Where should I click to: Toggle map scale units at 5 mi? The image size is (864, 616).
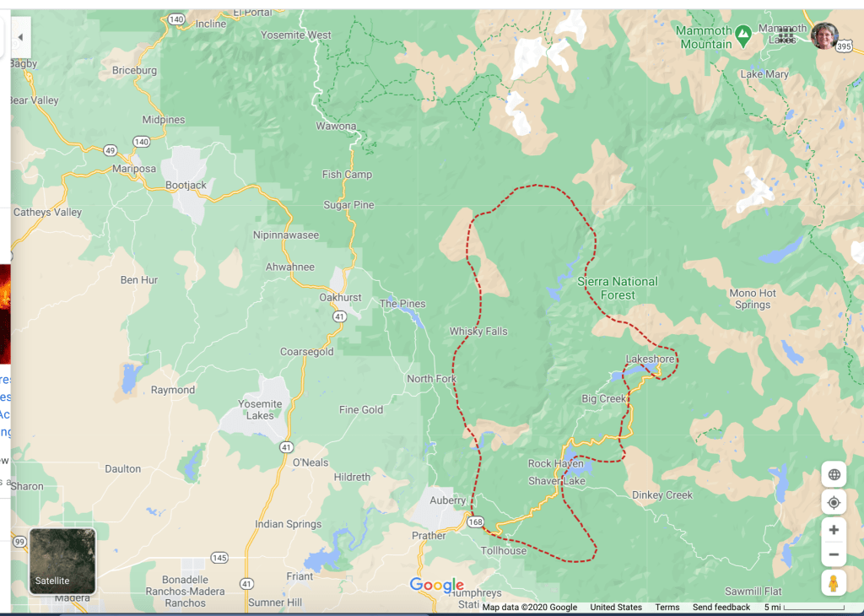[x=802, y=608]
